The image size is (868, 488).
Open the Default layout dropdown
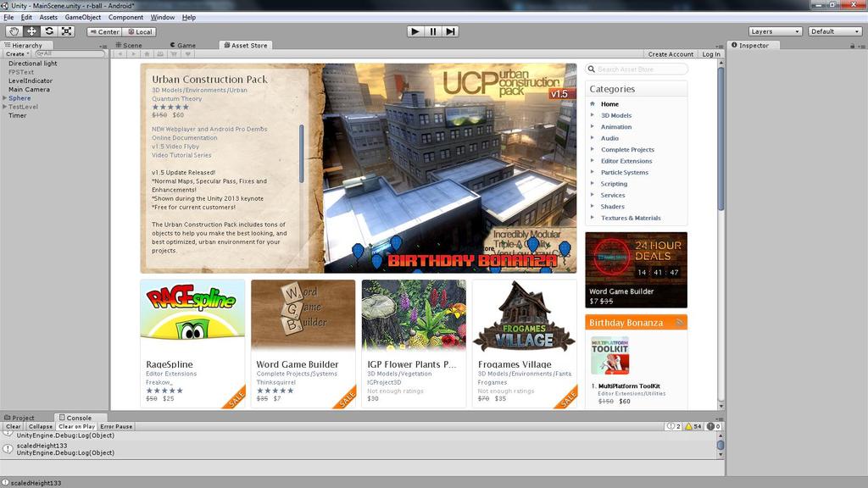pyautogui.click(x=835, y=31)
